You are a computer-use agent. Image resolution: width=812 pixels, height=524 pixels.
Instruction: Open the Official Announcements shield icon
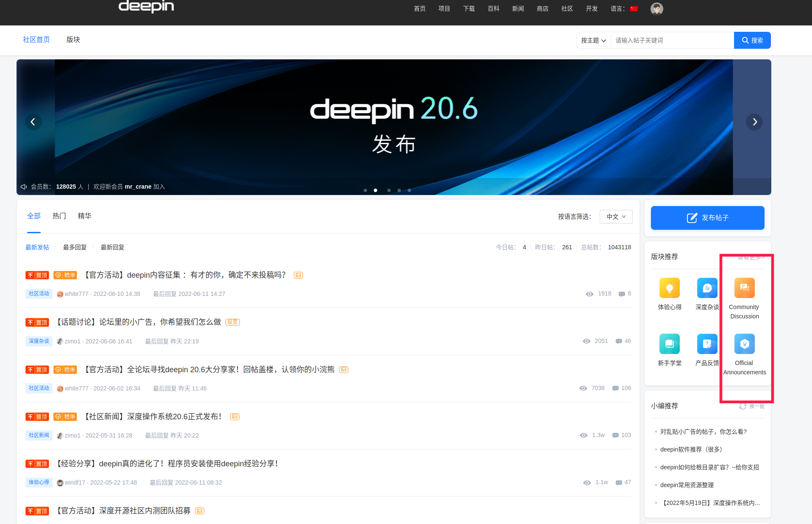click(x=744, y=344)
